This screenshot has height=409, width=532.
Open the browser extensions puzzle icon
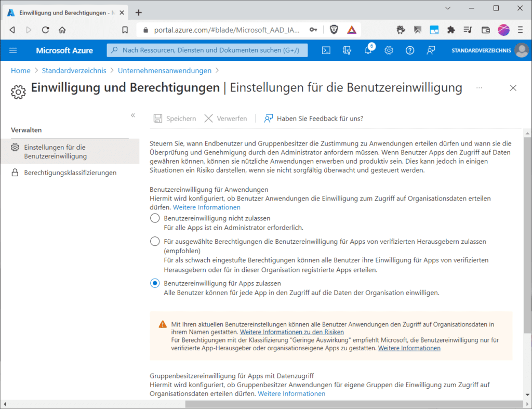click(x=451, y=30)
